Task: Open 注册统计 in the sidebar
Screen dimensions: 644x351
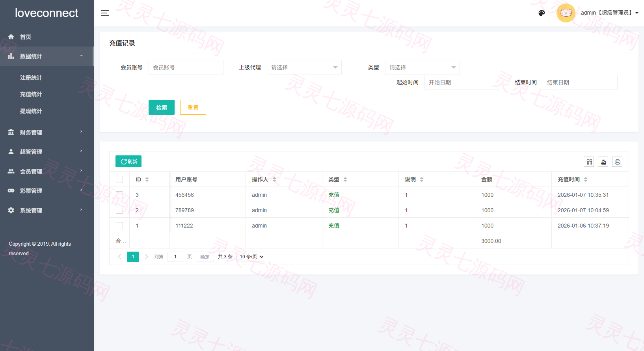Action: coord(31,78)
